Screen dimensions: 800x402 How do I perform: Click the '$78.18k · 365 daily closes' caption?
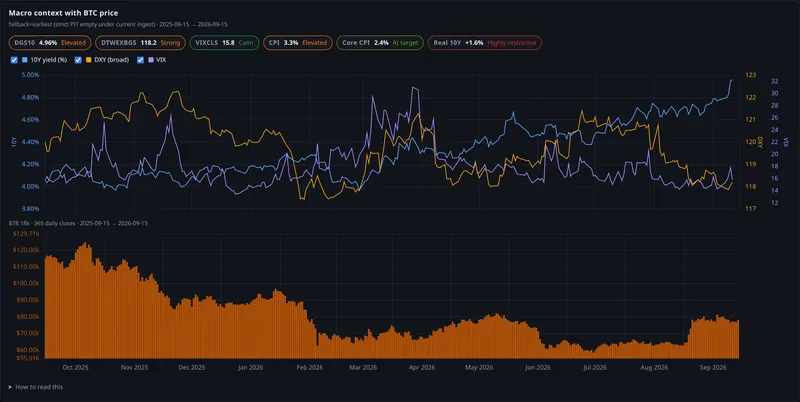pos(78,223)
